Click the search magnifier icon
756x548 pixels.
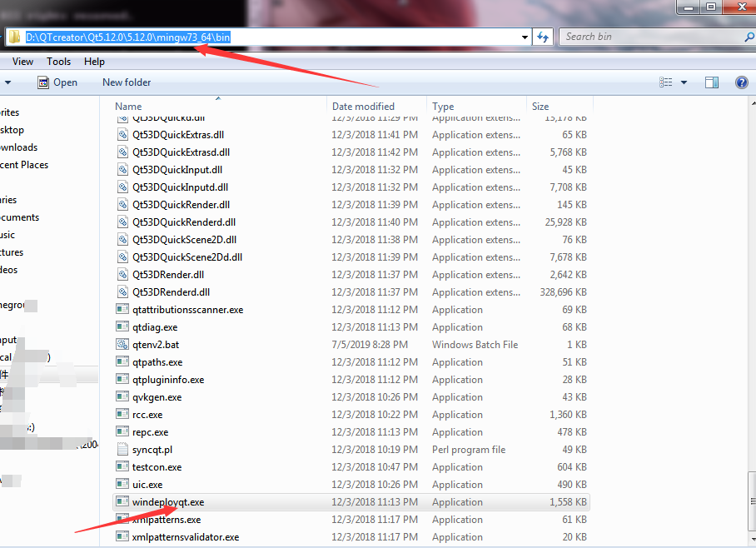(x=749, y=37)
